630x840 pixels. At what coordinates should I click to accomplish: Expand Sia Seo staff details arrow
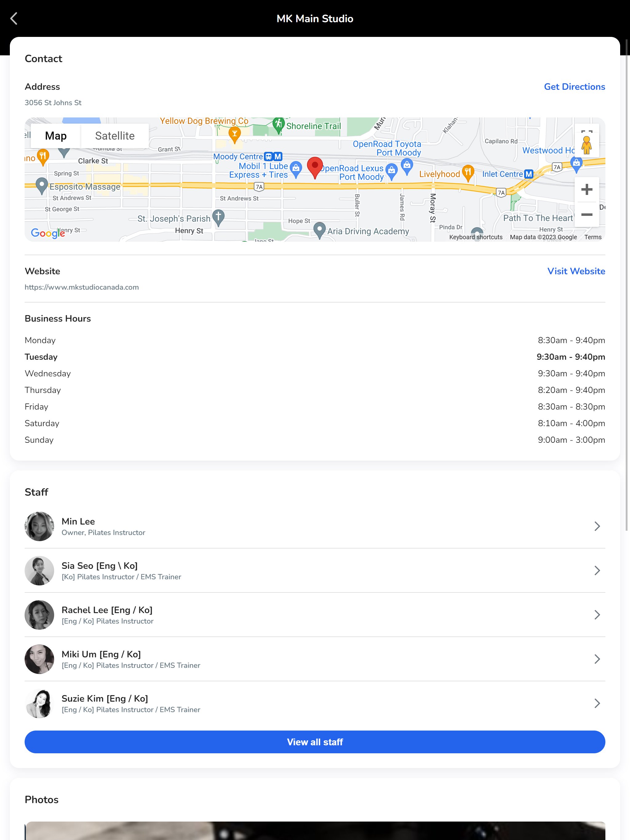(x=596, y=570)
